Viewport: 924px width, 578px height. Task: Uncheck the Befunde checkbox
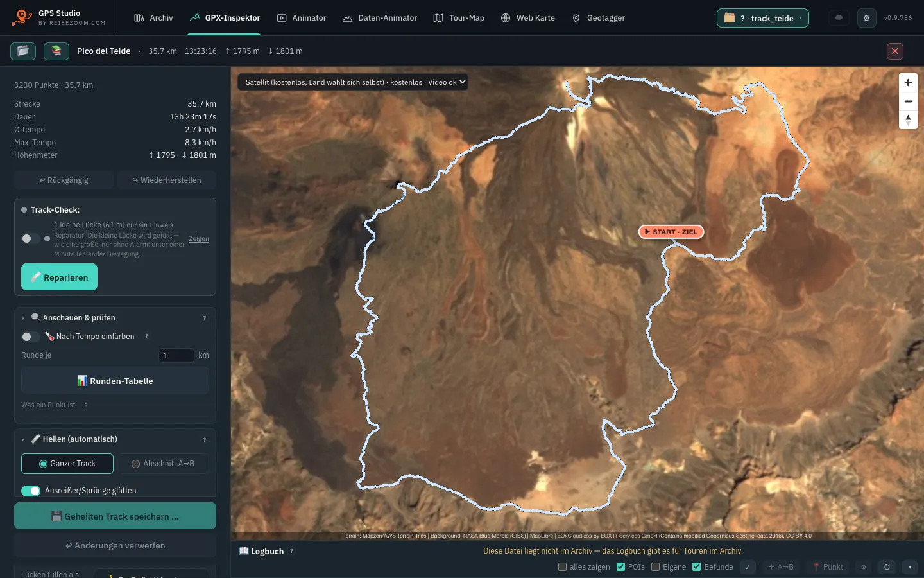click(x=697, y=567)
